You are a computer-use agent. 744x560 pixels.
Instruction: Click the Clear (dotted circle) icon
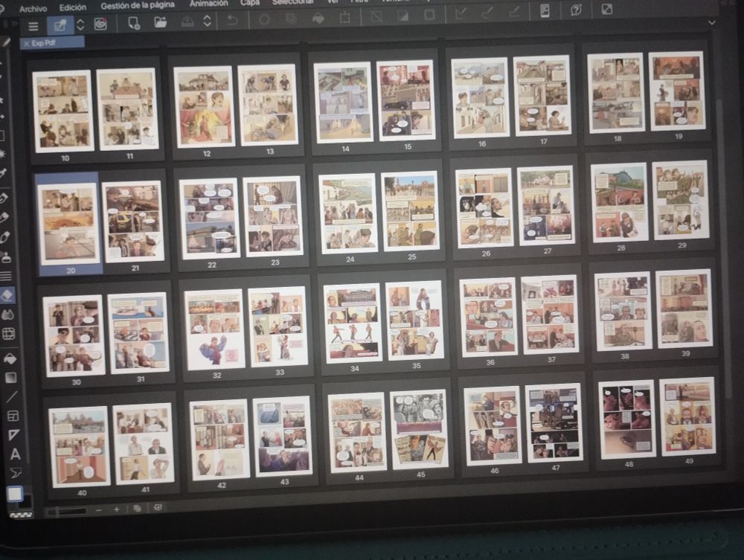point(264,19)
